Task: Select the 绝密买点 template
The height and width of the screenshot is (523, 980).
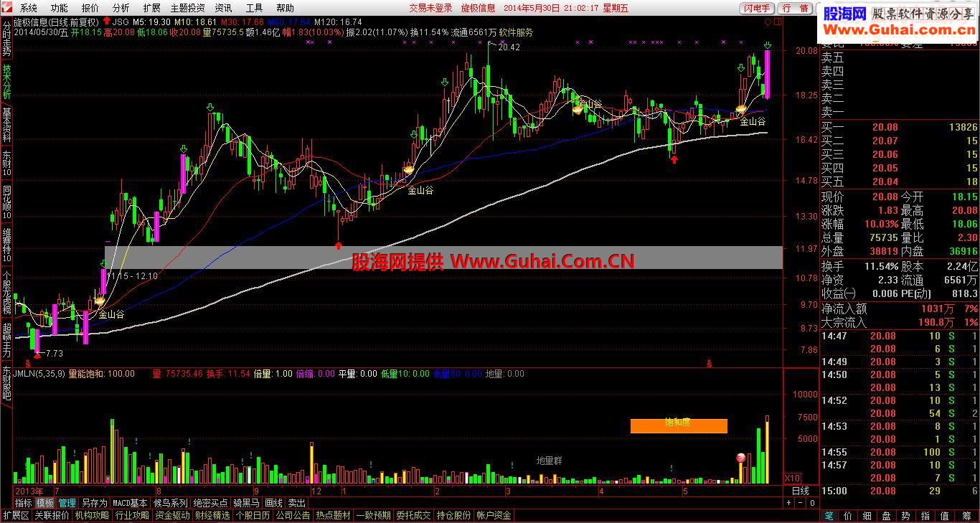Action: (210, 504)
